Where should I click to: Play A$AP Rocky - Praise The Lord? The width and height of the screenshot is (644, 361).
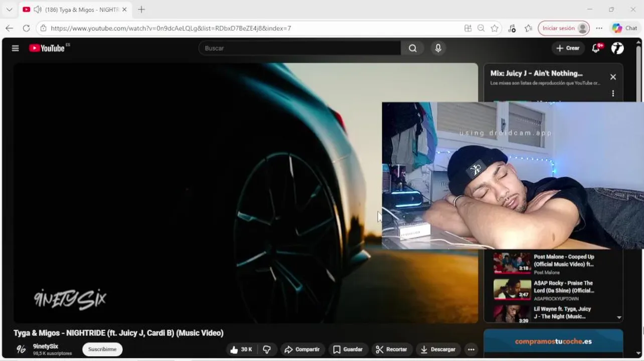pos(553,290)
